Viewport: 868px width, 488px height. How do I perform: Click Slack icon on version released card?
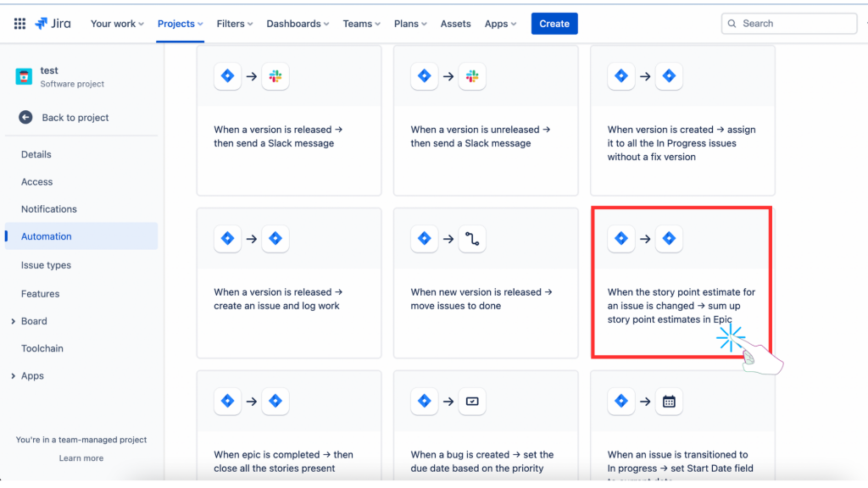pyautogui.click(x=275, y=76)
